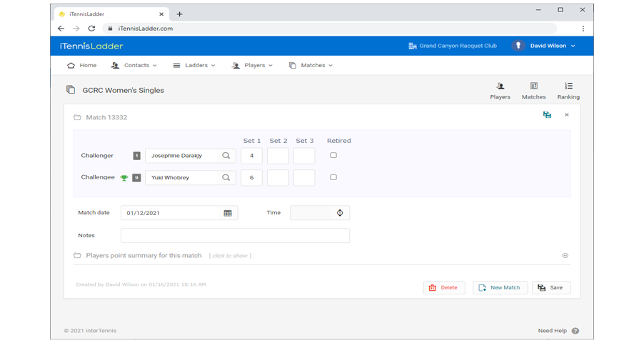
Task: Click the Save button
Action: click(x=550, y=287)
